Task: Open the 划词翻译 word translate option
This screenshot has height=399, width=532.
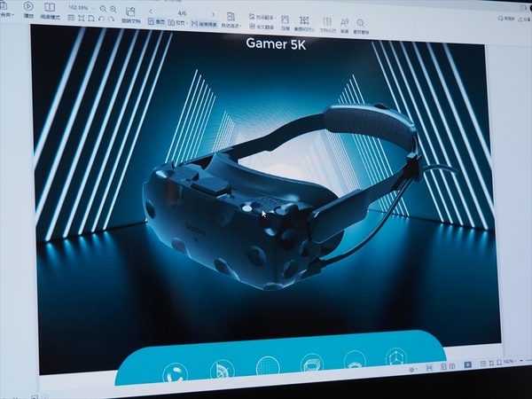Action: click(x=263, y=17)
